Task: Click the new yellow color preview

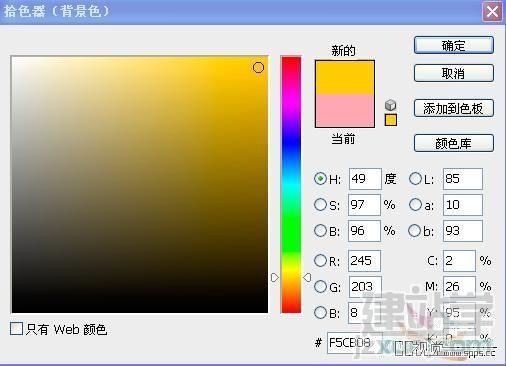Action: tap(345, 78)
